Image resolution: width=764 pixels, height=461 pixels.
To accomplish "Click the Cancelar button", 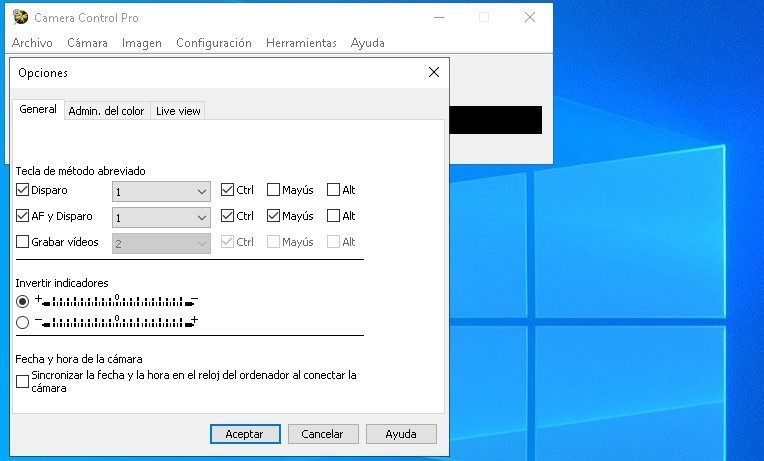I will coord(323,434).
